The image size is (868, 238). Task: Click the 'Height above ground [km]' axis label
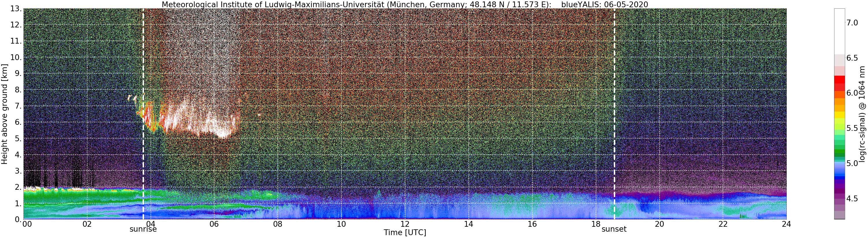[x=4, y=114]
